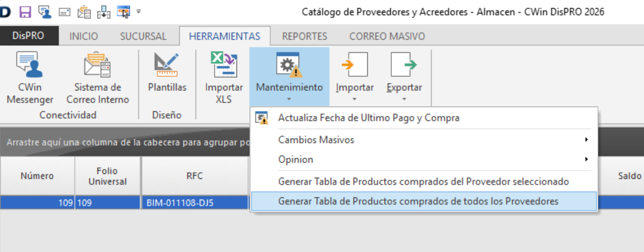Click the Importar icon with orange arrow

pyautogui.click(x=355, y=64)
